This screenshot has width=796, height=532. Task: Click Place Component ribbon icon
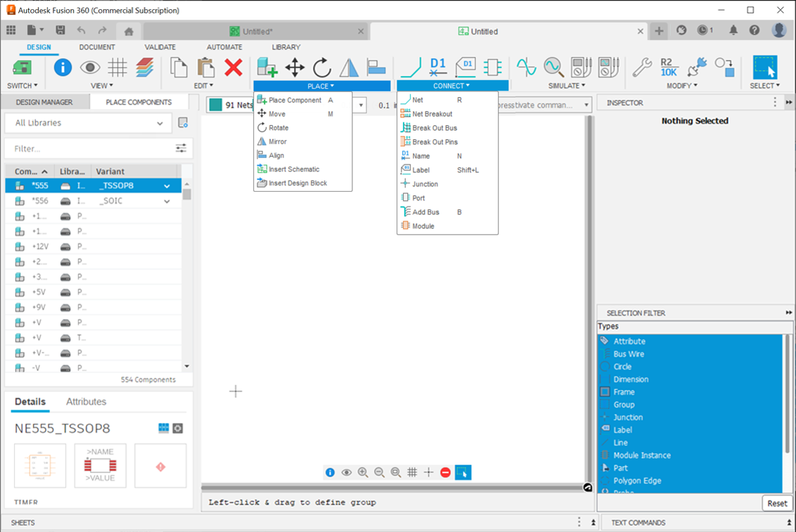pyautogui.click(x=267, y=67)
